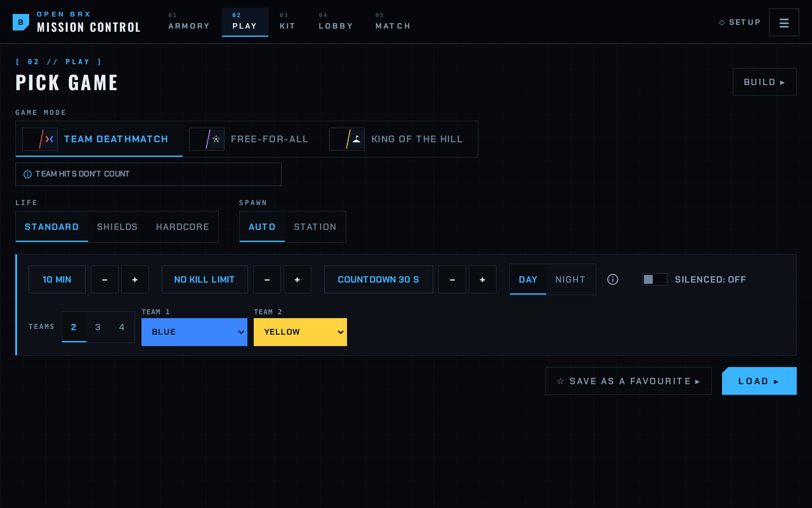Increase the countdown with plus

(482, 279)
